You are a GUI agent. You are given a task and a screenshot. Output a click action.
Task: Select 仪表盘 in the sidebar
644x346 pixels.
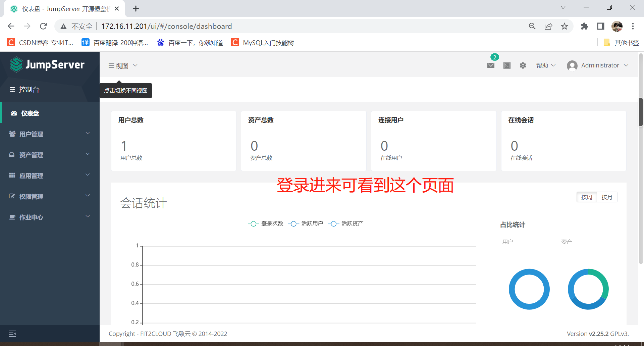[x=30, y=113]
